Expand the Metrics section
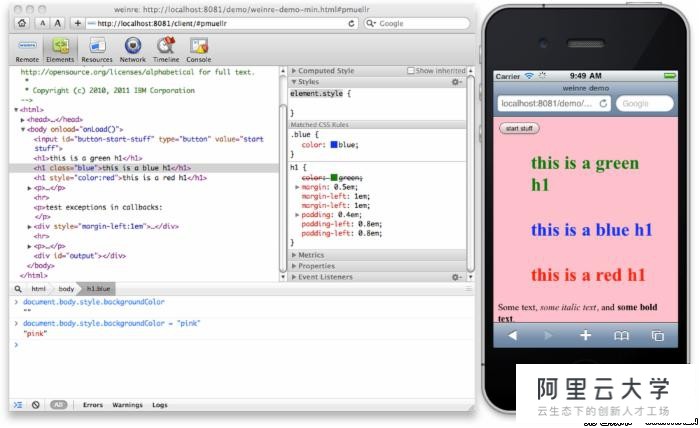Viewport: 700px width, 428px height. point(294,255)
